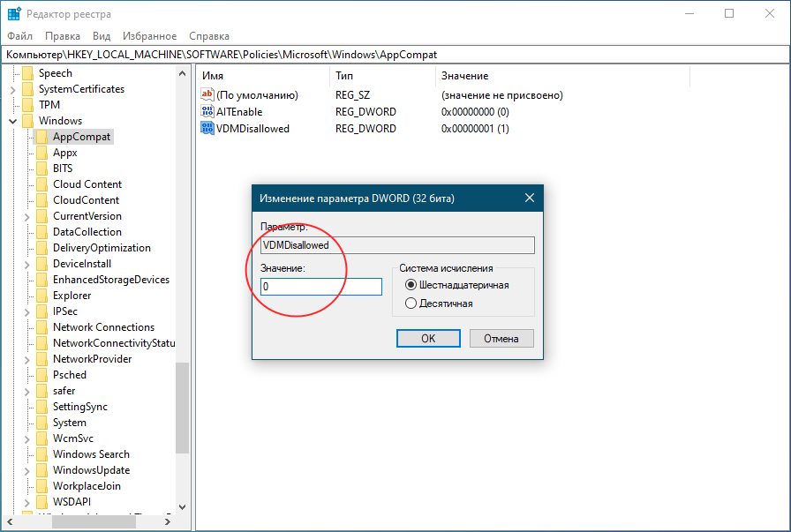Open the Файл menu
This screenshot has height=532, width=791.
[x=19, y=36]
